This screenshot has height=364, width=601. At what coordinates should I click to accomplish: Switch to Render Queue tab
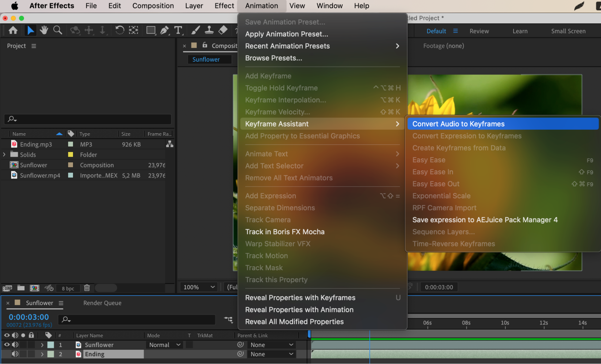tap(102, 303)
